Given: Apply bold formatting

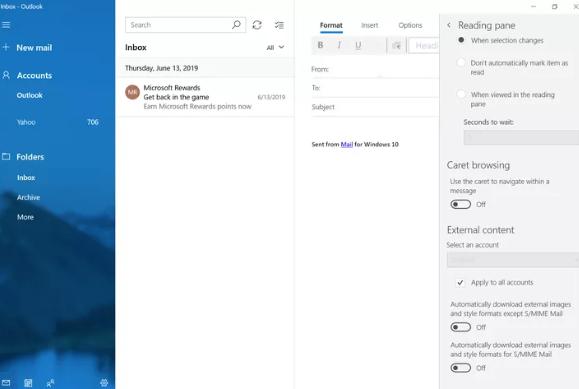Looking at the screenshot, I should click(320, 45).
